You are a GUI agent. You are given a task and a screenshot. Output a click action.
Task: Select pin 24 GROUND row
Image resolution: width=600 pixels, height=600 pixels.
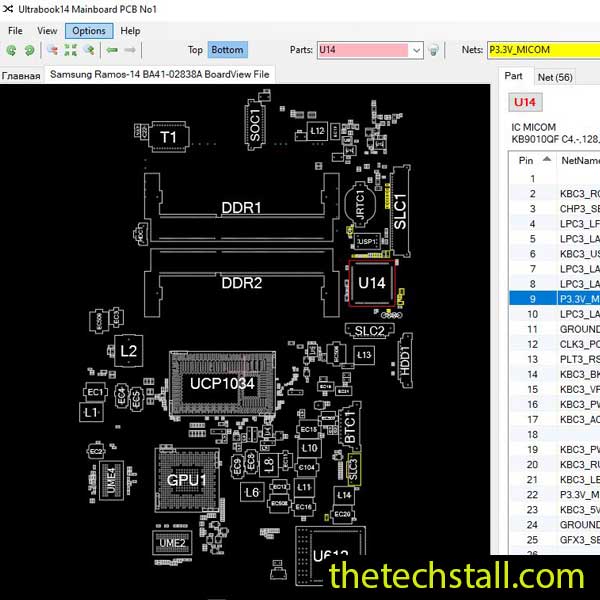point(555,525)
